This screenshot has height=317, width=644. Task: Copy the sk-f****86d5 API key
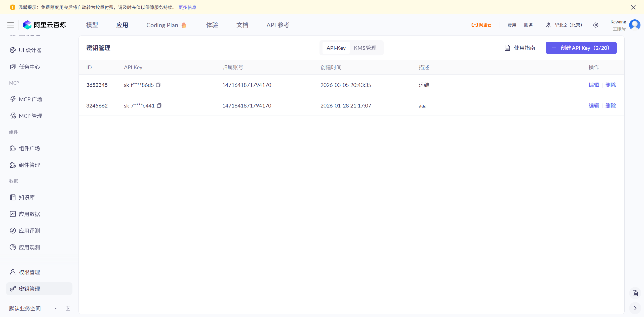pos(158,85)
